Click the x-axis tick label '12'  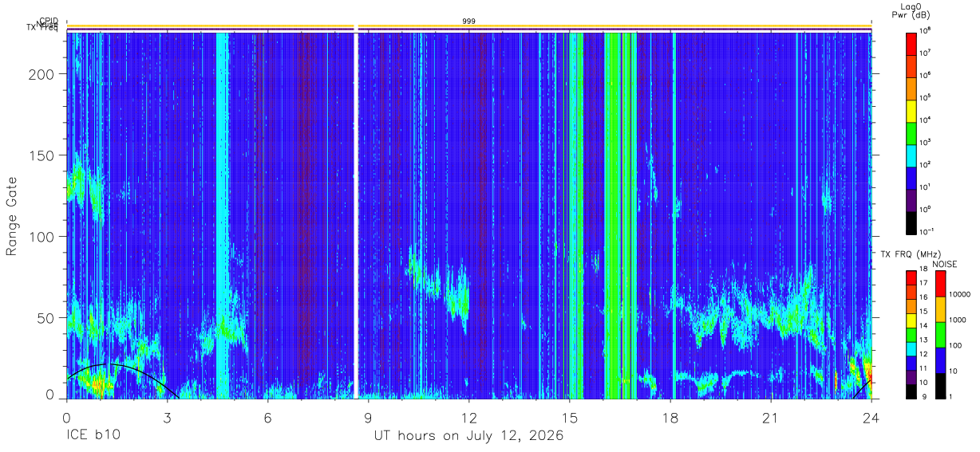[x=468, y=418]
